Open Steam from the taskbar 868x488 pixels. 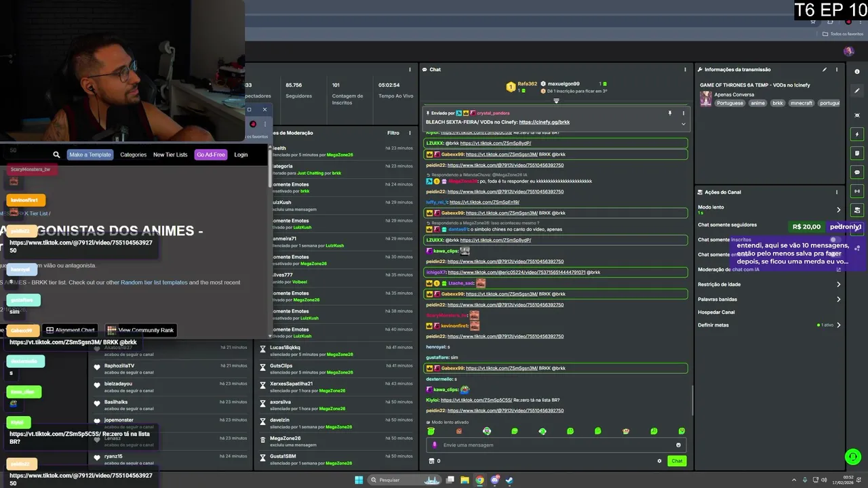509,480
